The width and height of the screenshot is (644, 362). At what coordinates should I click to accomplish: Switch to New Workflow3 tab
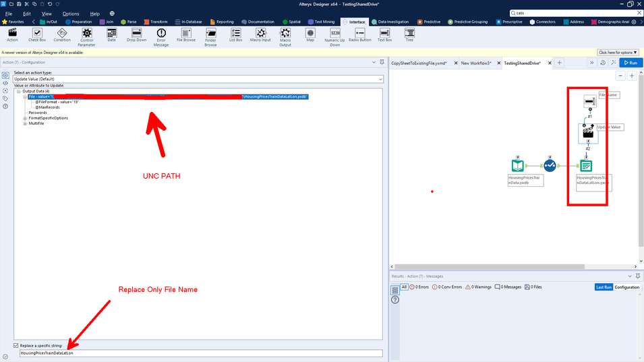pos(476,63)
